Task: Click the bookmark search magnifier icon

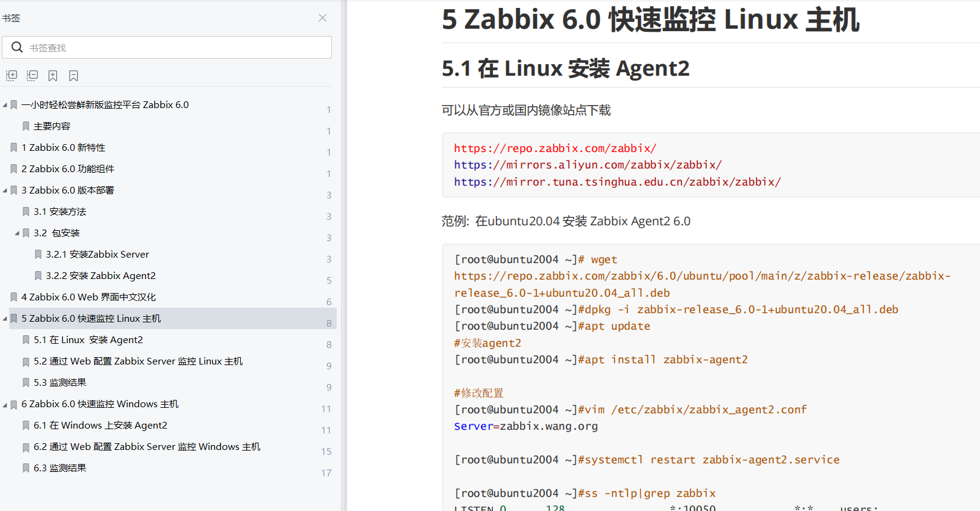Action: coord(17,47)
